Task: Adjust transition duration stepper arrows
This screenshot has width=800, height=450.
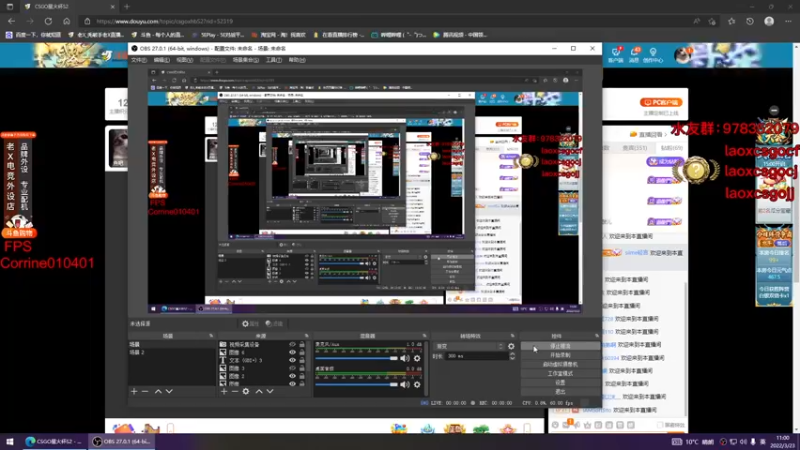Action: point(512,356)
